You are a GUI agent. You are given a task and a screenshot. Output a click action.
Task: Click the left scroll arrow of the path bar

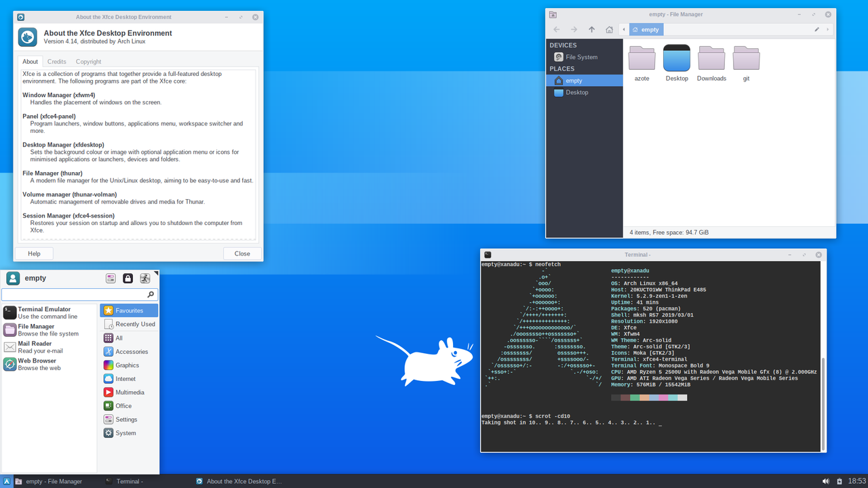click(624, 29)
